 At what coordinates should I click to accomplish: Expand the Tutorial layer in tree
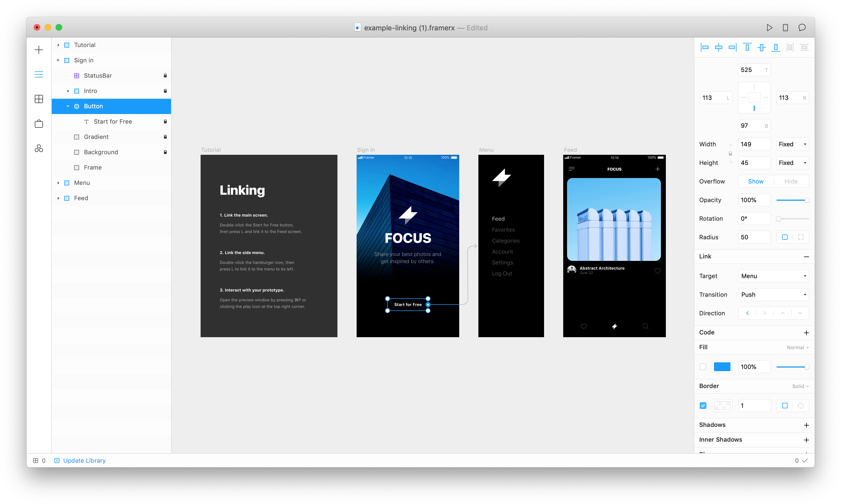(58, 45)
